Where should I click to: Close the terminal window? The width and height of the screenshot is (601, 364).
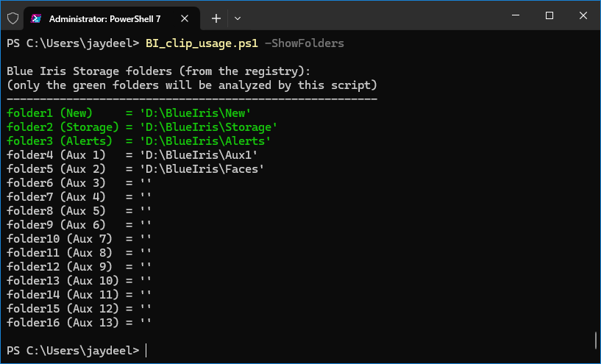tap(583, 15)
